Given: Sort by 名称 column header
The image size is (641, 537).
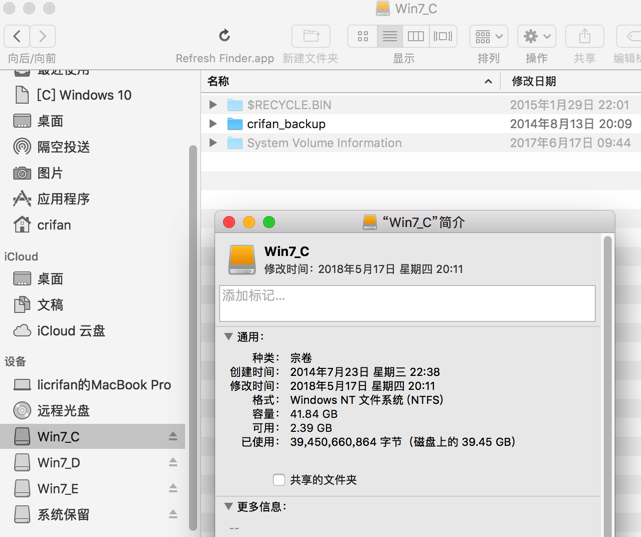Looking at the screenshot, I should pyautogui.click(x=350, y=81).
